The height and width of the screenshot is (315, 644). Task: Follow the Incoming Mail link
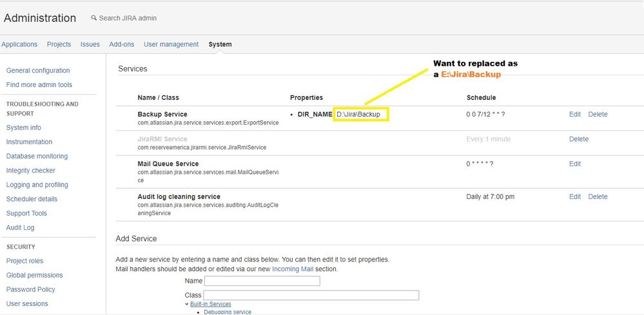293,269
